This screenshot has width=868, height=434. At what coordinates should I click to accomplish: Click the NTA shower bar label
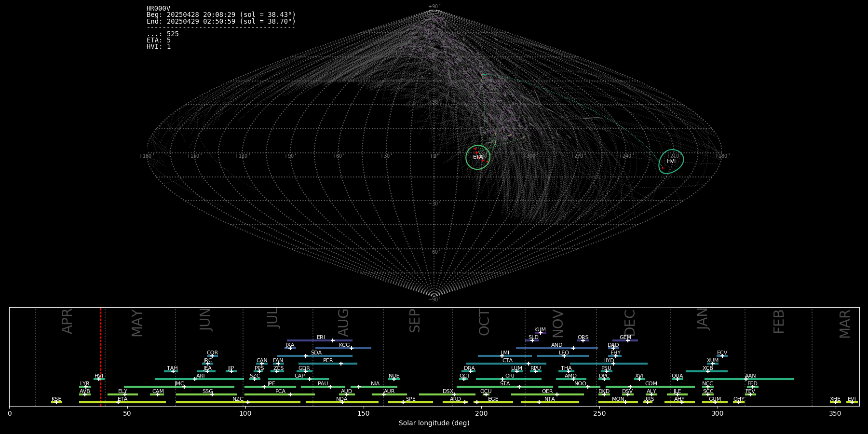click(x=550, y=399)
